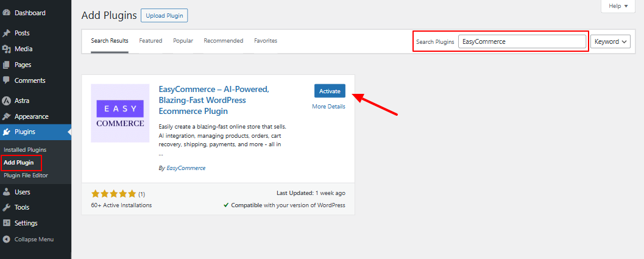
Task: Click the Plugins plug icon
Action: tap(6, 132)
